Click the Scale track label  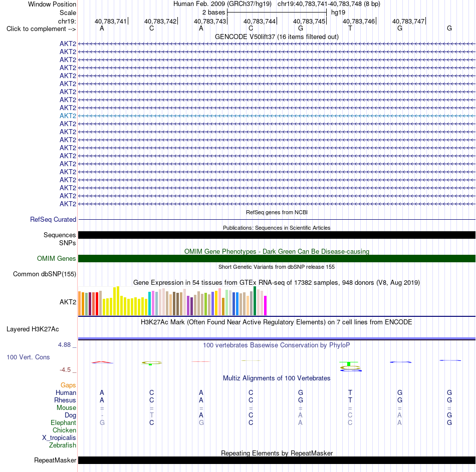[x=68, y=13]
